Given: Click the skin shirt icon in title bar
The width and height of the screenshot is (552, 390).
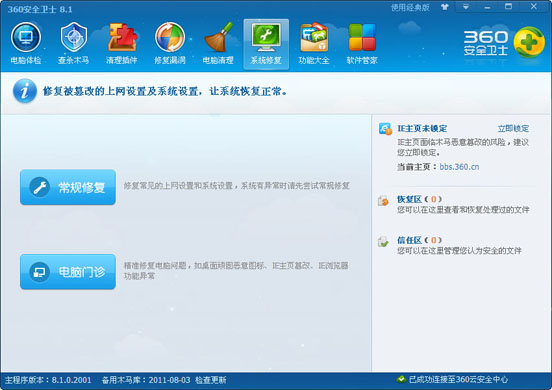Looking at the screenshot, I should (445, 7).
